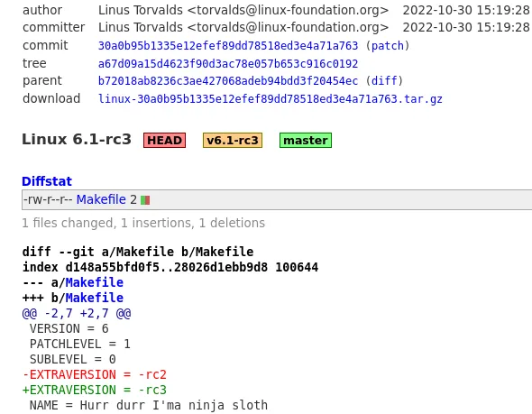Click the files changed summary text
This screenshot has height=414, width=532.
click(143, 223)
